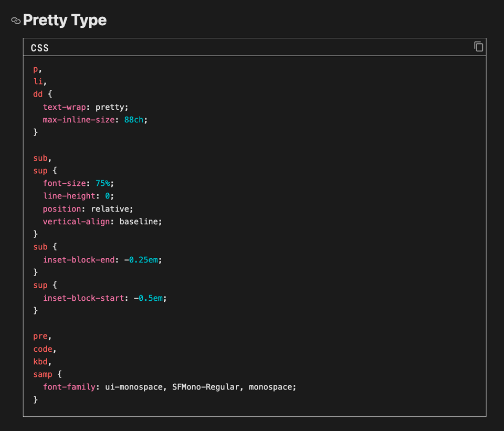
Task: Place cursor on the 88ch value
Action: tap(133, 120)
